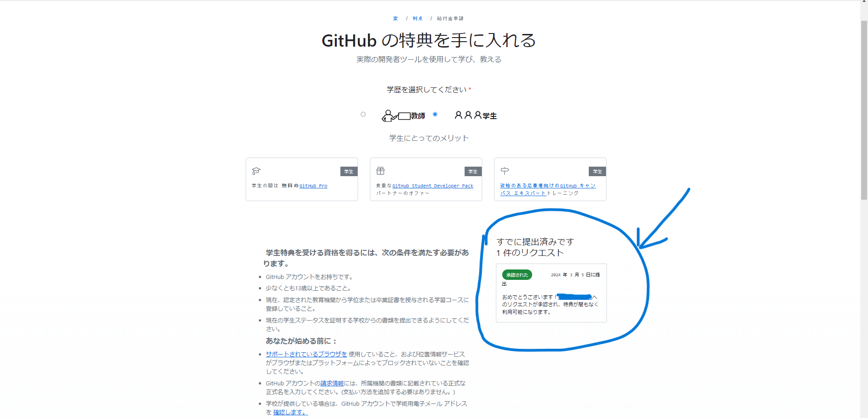Click the 1 件のリクエスト text
Viewport: 868px width, 418px height.
pyautogui.click(x=530, y=253)
